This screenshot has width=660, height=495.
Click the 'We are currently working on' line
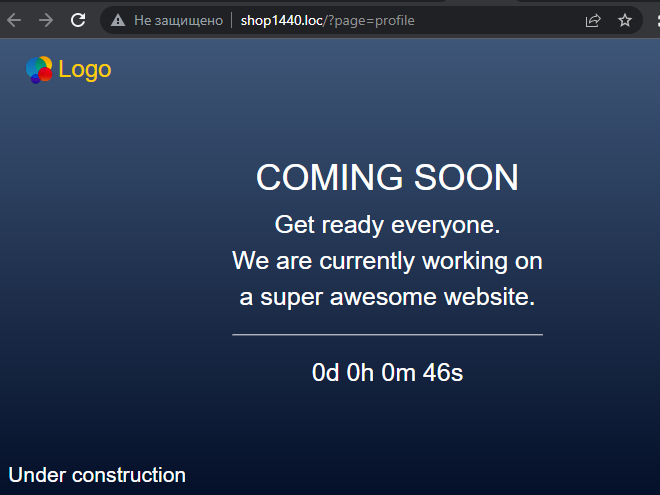click(387, 261)
